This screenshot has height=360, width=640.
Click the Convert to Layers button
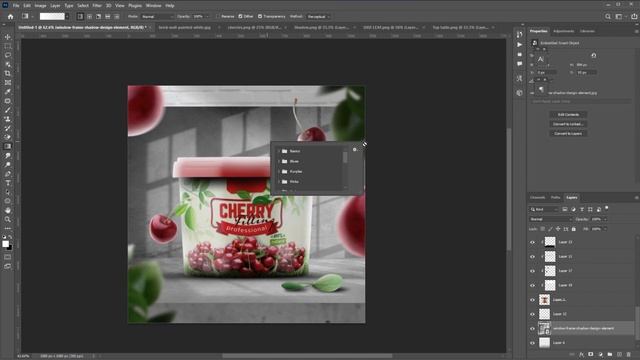click(568, 133)
